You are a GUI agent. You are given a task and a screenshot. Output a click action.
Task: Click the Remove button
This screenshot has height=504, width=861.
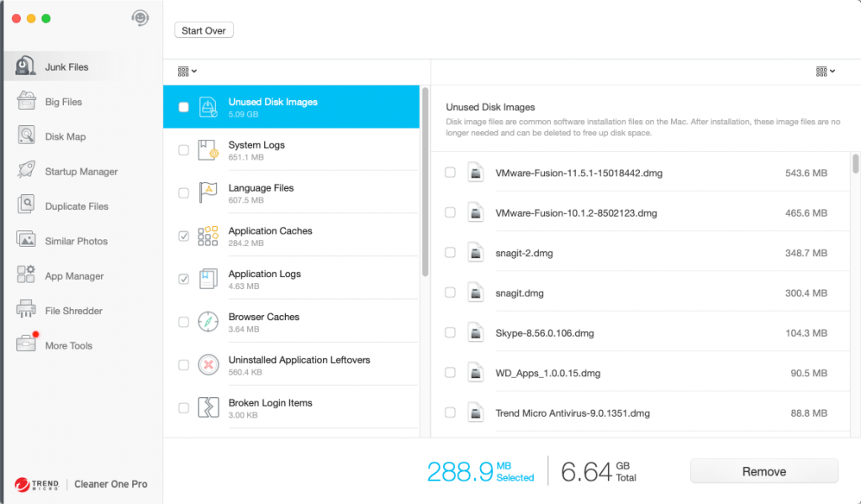763,471
